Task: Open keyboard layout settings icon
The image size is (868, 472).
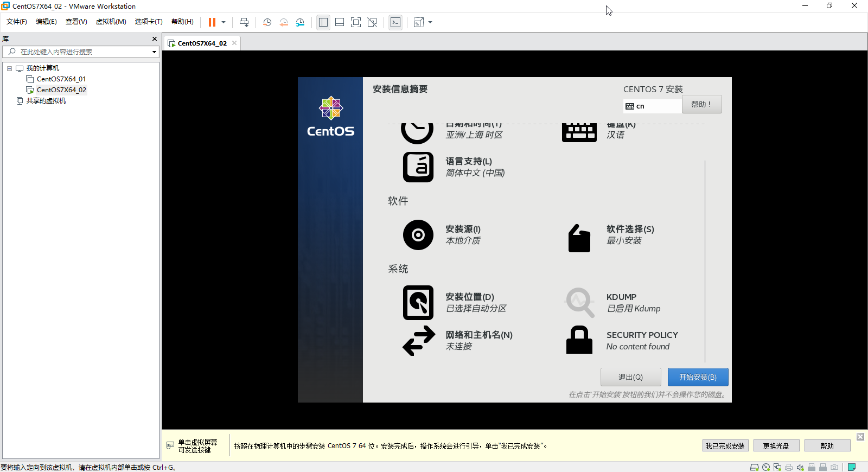Action: (x=579, y=133)
